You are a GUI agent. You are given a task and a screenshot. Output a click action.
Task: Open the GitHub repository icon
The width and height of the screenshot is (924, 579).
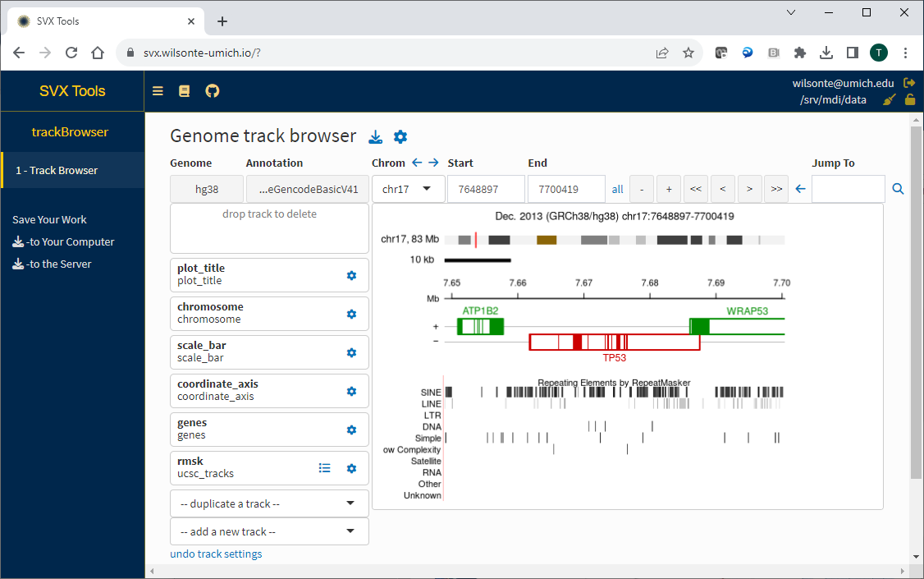point(213,91)
